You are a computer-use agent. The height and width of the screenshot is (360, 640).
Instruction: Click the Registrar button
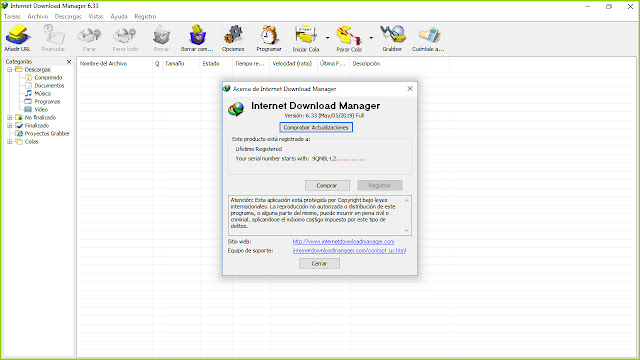tap(380, 185)
